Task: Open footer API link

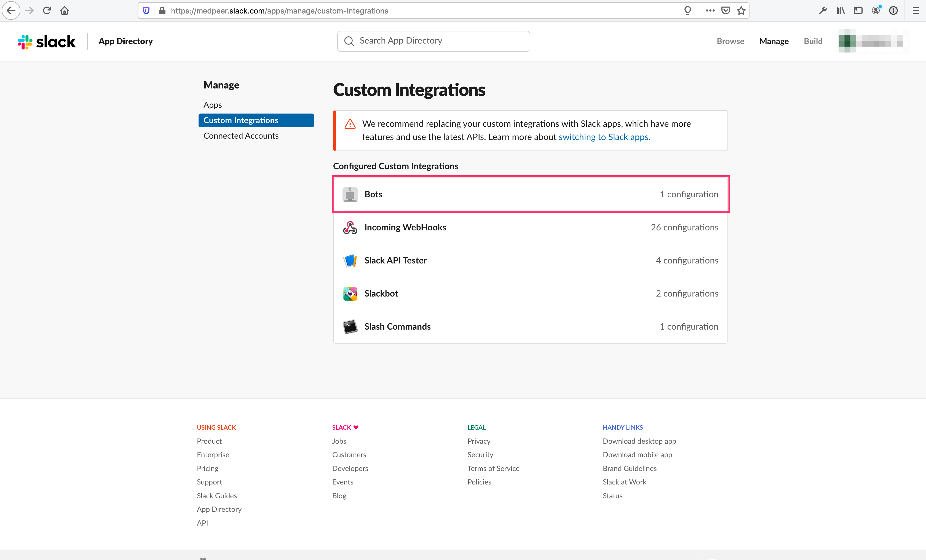Action: tap(202, 523)
